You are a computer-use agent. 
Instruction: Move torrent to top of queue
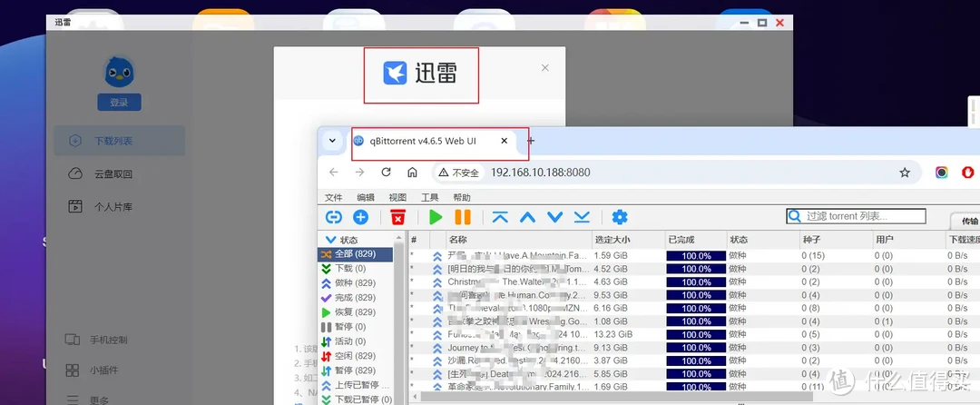(x=500, y=217)
